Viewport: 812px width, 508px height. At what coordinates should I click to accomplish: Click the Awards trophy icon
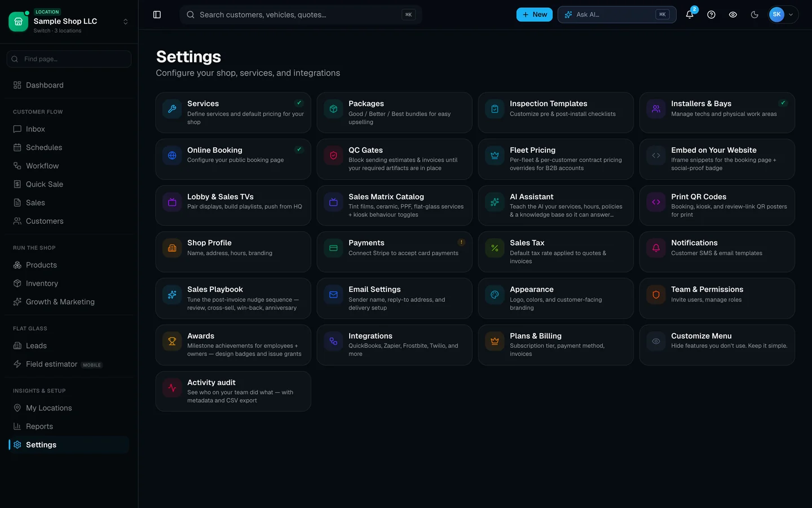pos(172,341)
